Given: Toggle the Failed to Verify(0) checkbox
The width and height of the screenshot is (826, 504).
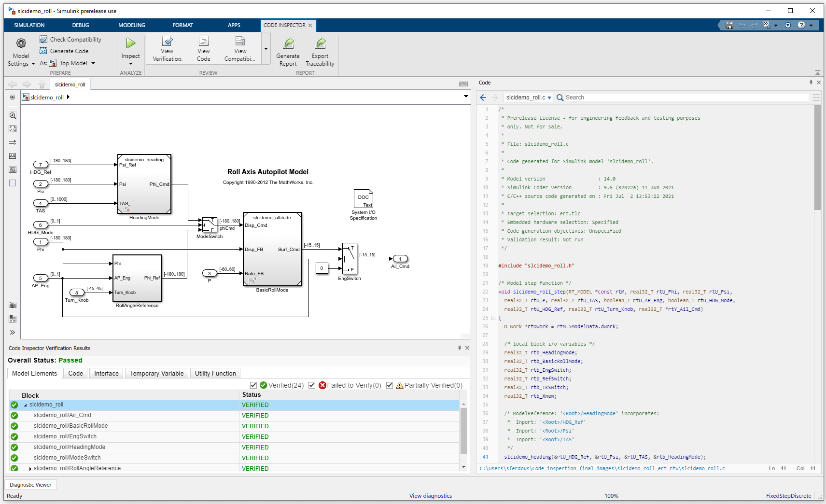Looking at the screenshot, I should [x=312, y=385].
